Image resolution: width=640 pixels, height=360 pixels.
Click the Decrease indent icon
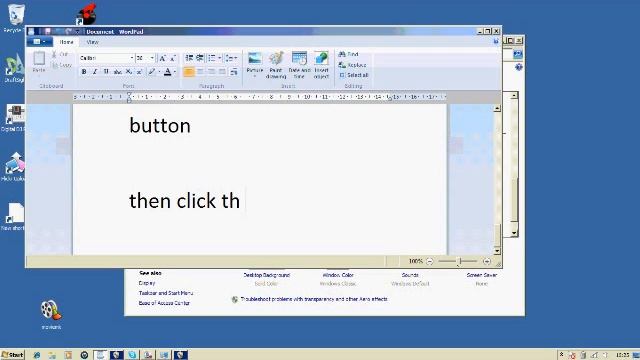[189, 58]
